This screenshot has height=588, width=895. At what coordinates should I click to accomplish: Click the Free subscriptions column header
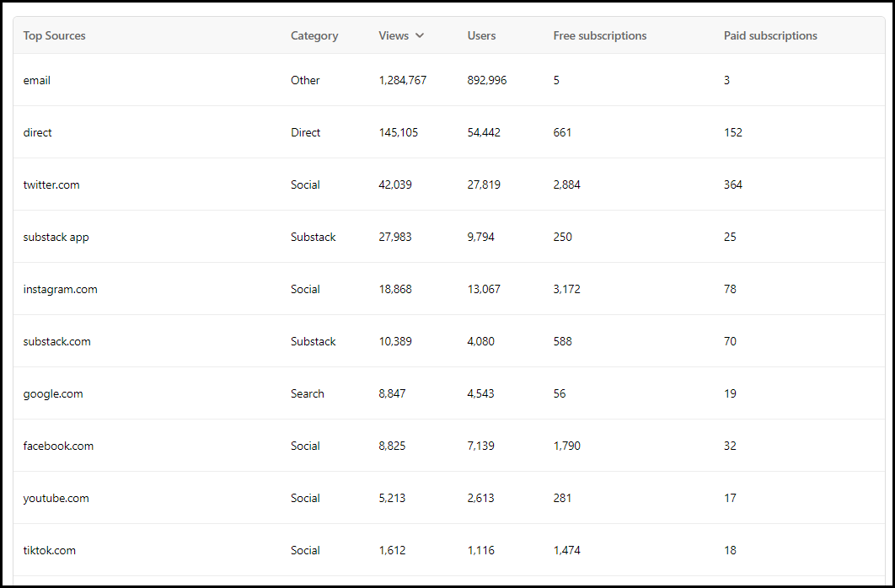tap(599, 35)
